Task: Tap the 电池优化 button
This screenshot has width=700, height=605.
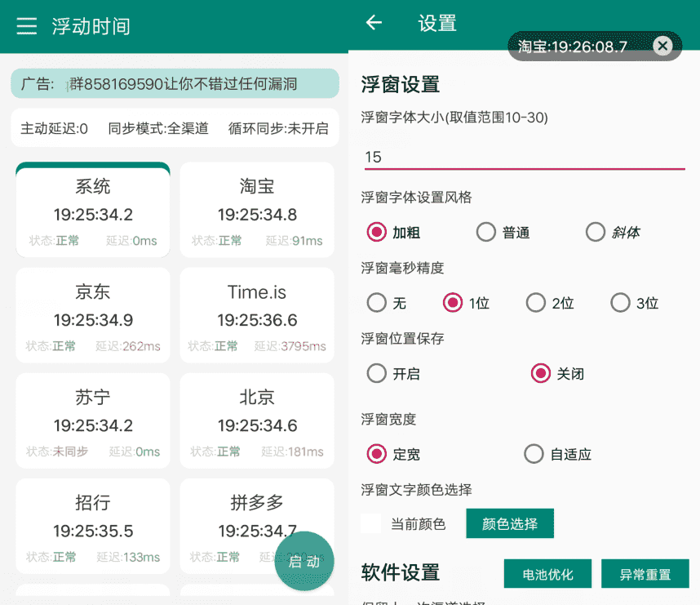Action: coord(547,574)
